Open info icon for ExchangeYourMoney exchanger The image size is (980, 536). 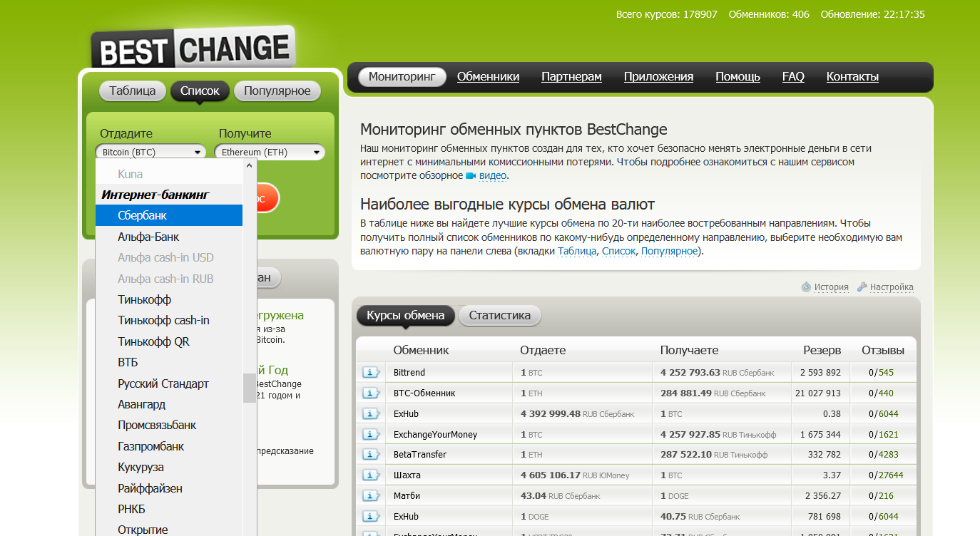[x=371, y=435]
